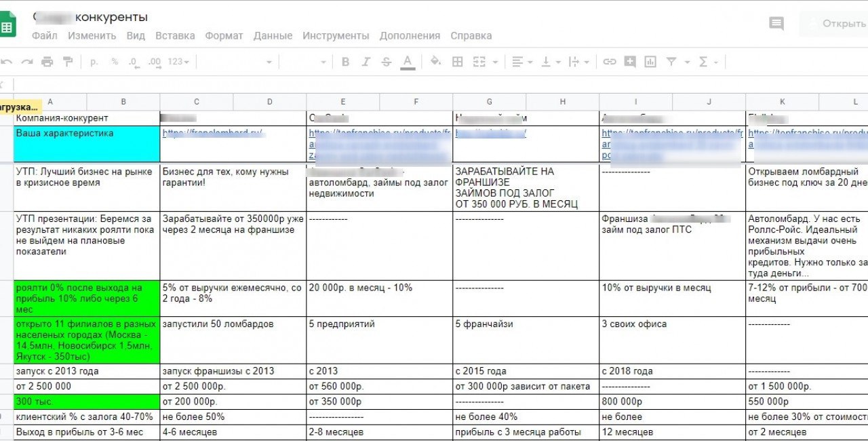Click the insert link icon
This screenshot has width=868, height=441.
coord(610,62)
